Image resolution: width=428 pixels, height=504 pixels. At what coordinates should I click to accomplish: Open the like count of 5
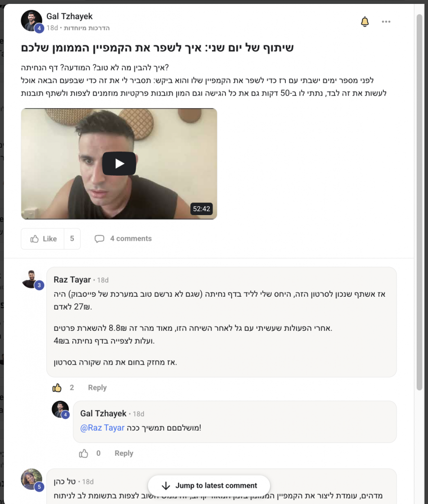(72, 239)
